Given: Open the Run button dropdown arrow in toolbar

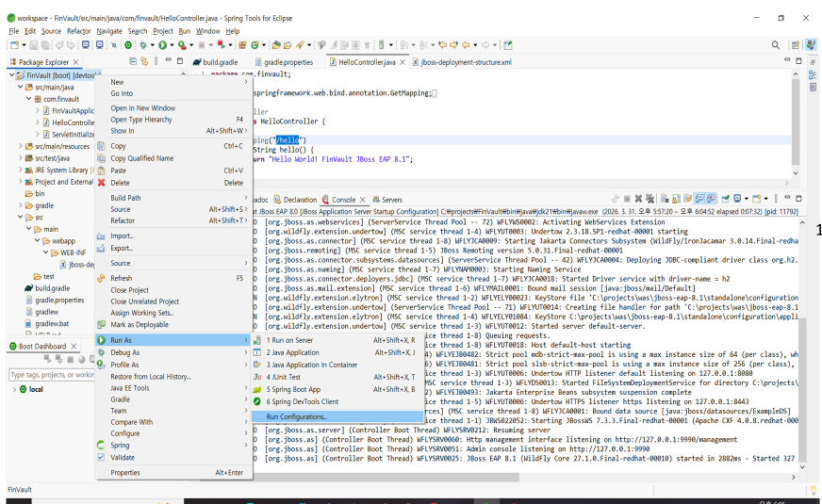Looking at the screenshot, I should click(x=172, y=45).
